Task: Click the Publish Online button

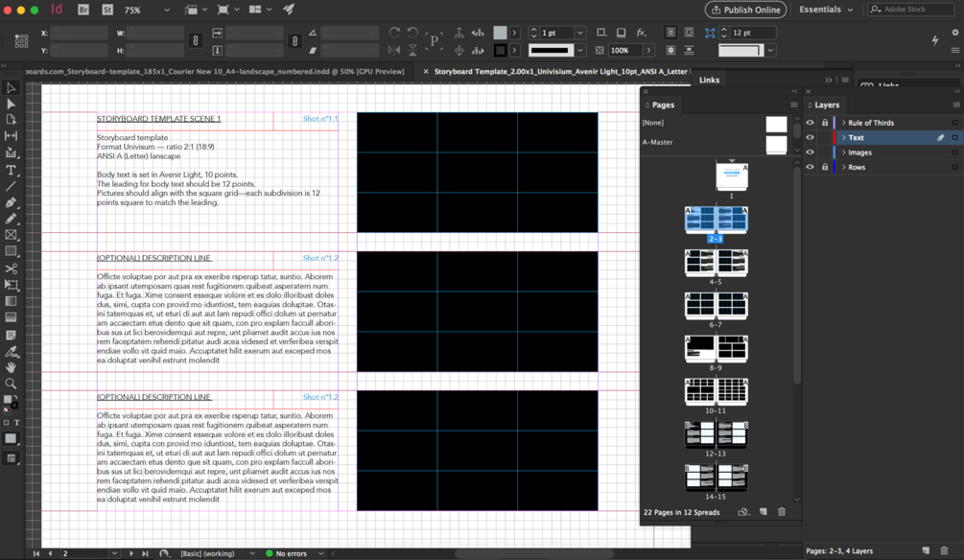Action: tap(745, 10)
